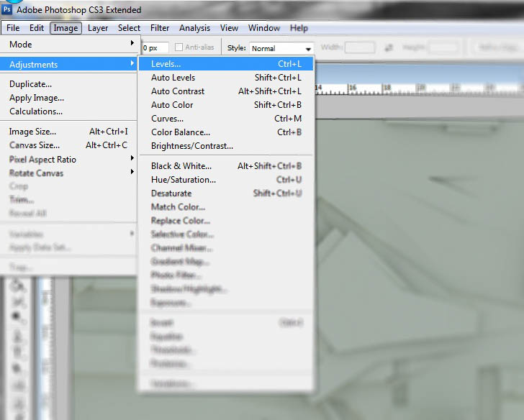Viewport: 524px width, 420px height.
Task: Expand Rotate Canvas submenu
Action: [68, 173]
